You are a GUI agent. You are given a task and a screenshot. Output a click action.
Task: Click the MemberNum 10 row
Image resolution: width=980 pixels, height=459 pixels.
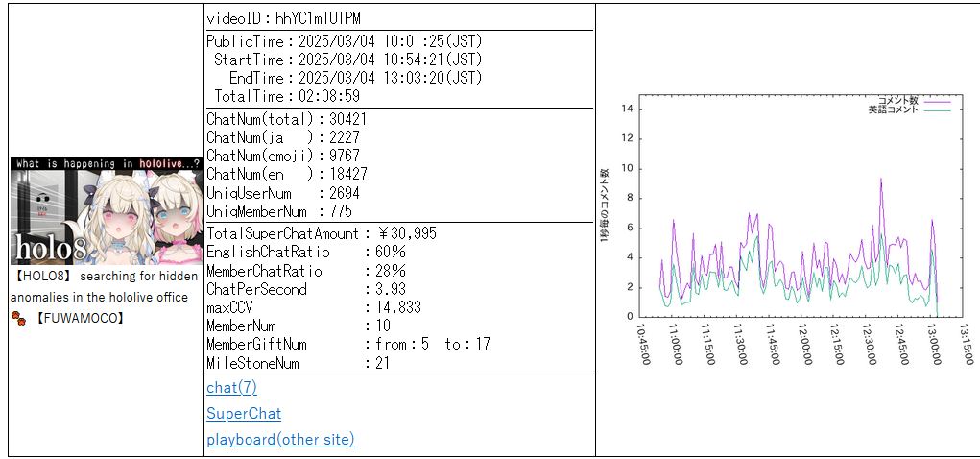tap(299, 326)
